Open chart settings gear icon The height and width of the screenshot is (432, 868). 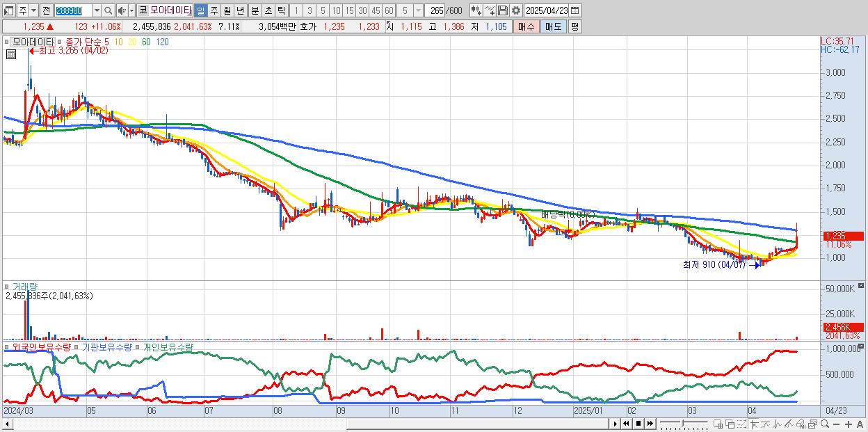tap(515, 10)
